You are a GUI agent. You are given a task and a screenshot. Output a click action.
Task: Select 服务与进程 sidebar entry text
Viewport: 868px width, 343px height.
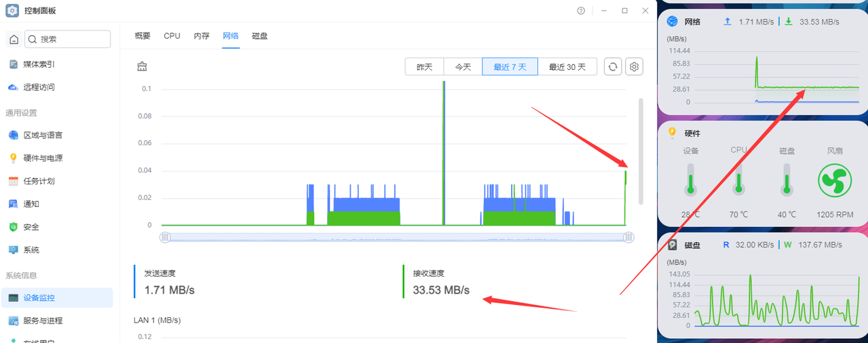click(43, 321)
